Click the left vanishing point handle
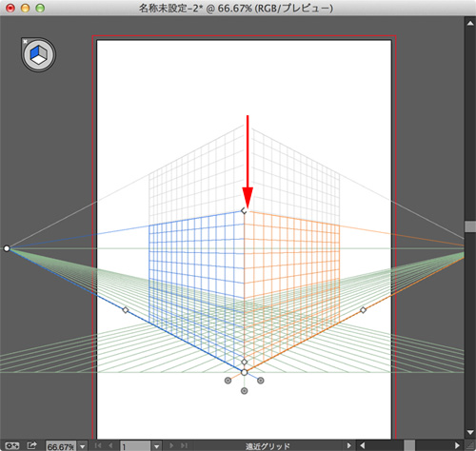Viewport: 476px width, 451px height. coord(7,248)
